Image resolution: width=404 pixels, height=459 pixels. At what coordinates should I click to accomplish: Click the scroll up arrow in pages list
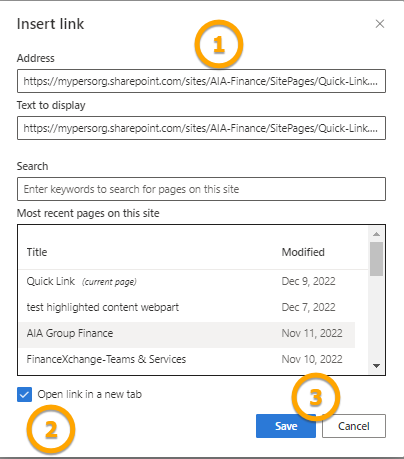pos(376,234)
